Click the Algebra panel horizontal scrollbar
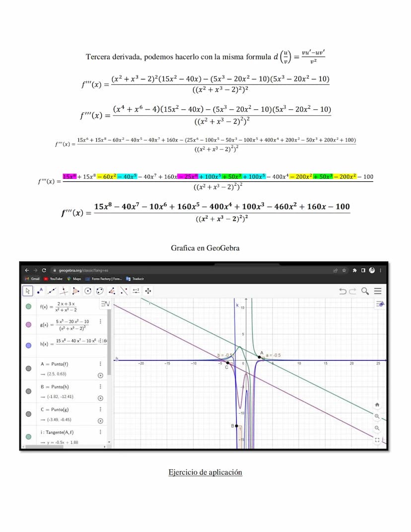Screen dimensions: 411x532 pos(44,447)
